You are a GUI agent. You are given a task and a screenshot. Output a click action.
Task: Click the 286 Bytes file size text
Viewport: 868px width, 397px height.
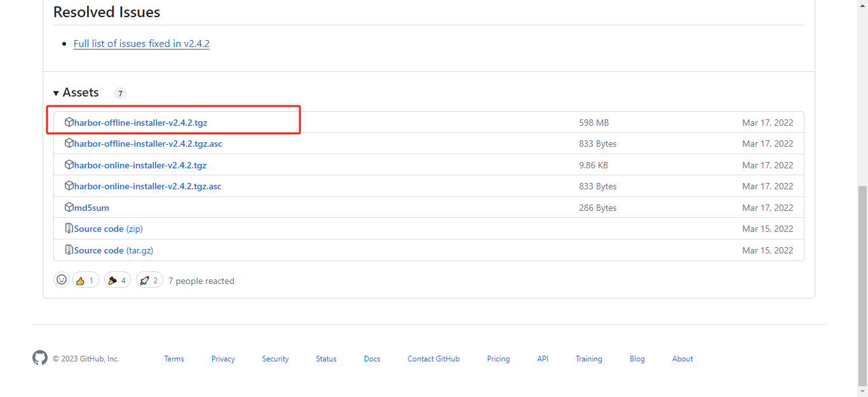(x=597, y=208)
